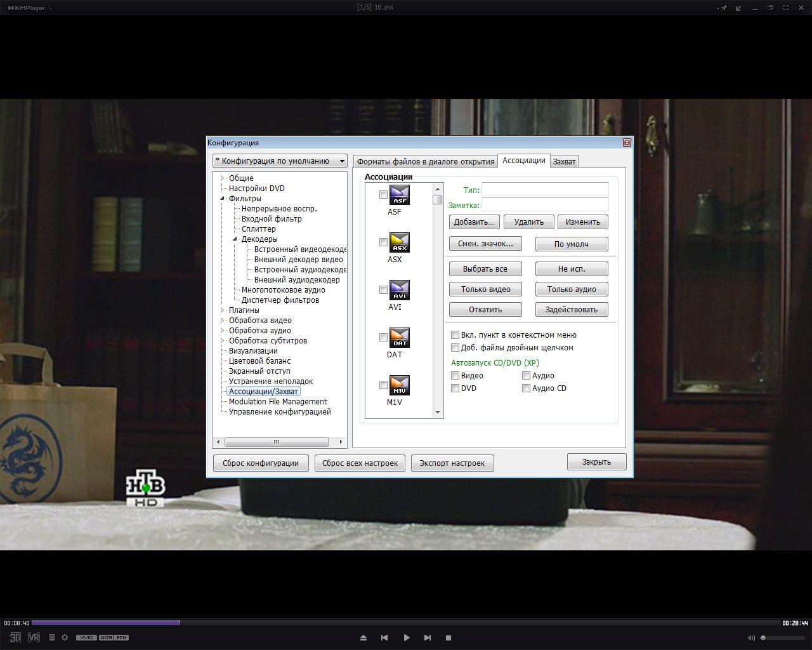
Task: Expand the 'Плагины' tree node
Action: 223,310
